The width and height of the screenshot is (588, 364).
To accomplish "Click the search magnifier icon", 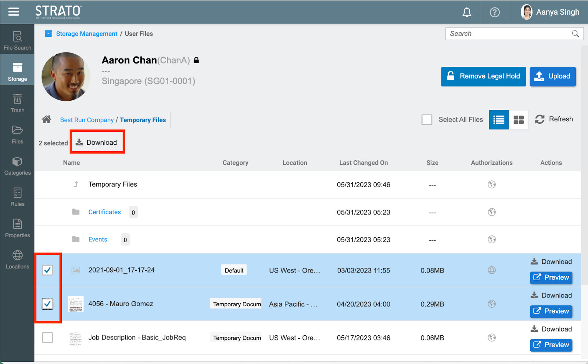I will (575, 34).
